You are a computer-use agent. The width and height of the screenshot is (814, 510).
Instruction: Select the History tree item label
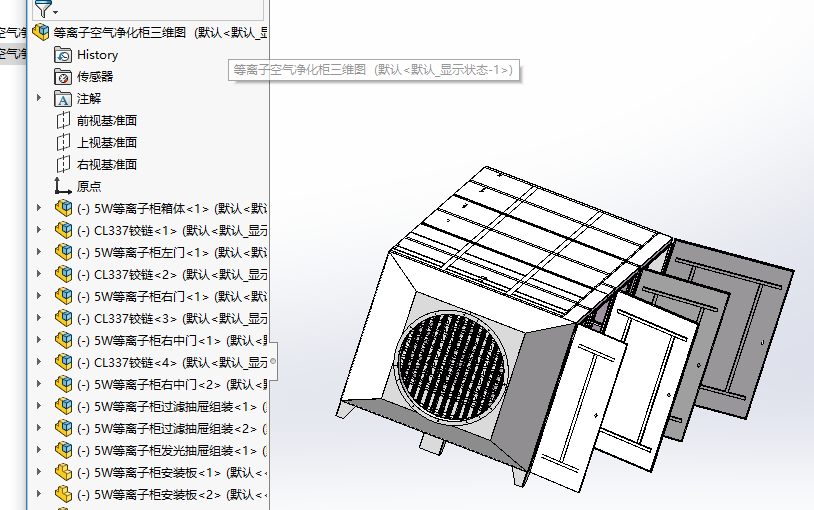98,55
